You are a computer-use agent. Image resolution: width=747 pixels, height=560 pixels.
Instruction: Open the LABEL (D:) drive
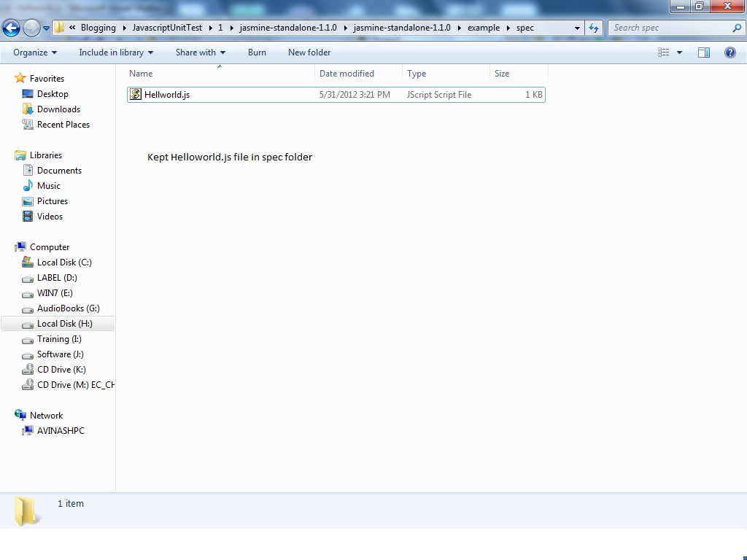(x=57, y=278)
